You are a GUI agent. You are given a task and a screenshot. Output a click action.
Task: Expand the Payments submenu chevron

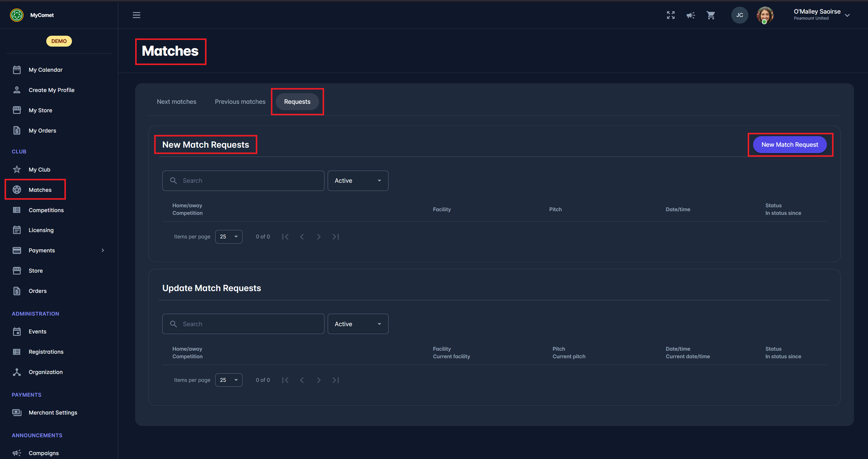[103, 250]
